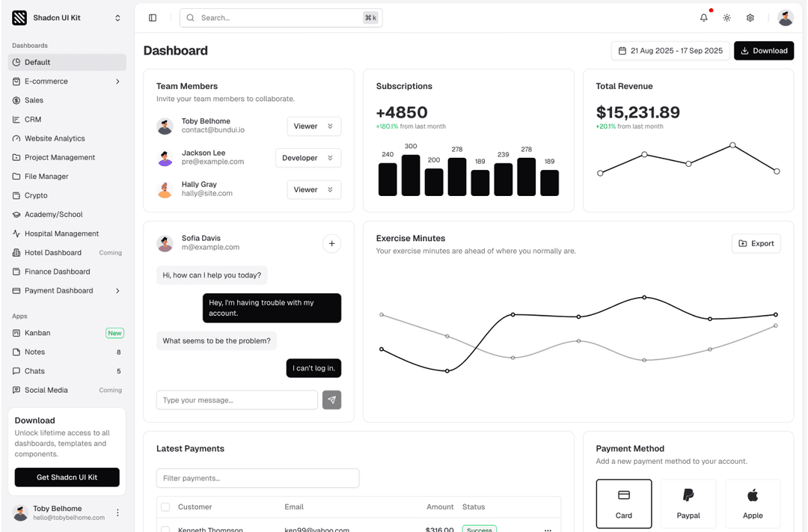Image resolution: width=808 pixels, height=532 pixels.
Task: Select the Apple payment method
Action: coord(753,503)
